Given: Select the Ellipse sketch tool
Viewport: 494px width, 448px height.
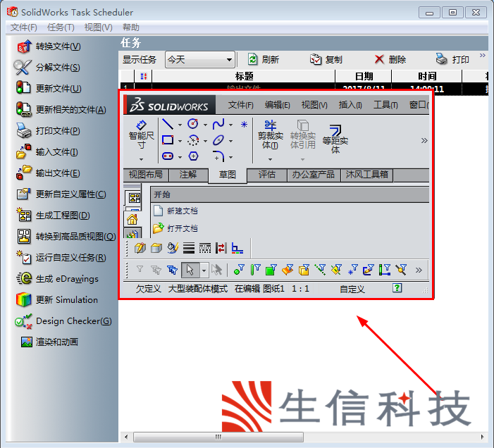Looking at the screenshot, I should coord(218,140).
